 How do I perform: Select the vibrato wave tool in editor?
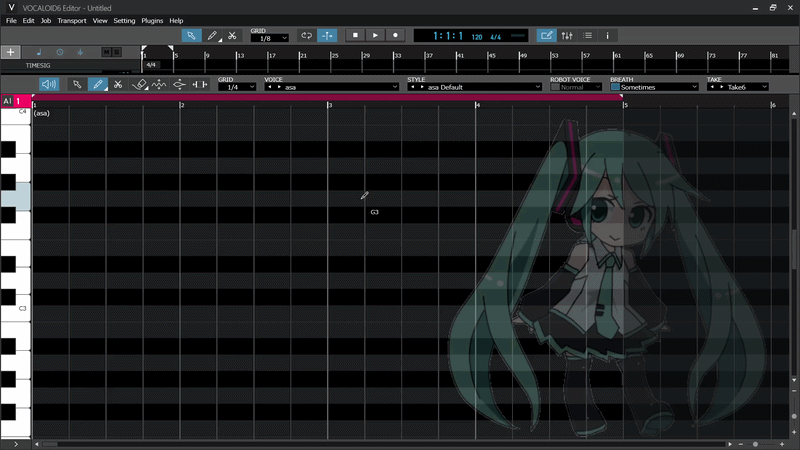click(x=159, y=84)
